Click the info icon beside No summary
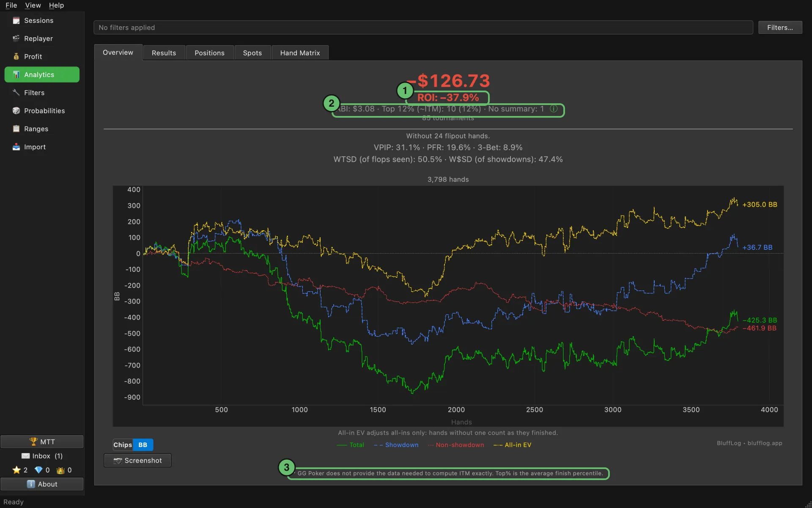The image size is (812, 508). coord(553,109)
